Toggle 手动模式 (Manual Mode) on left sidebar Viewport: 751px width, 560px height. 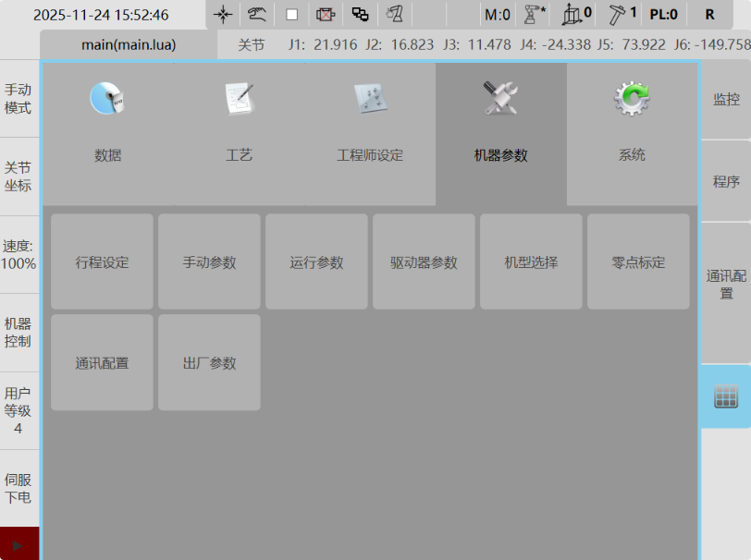click(x=18, y=95)
